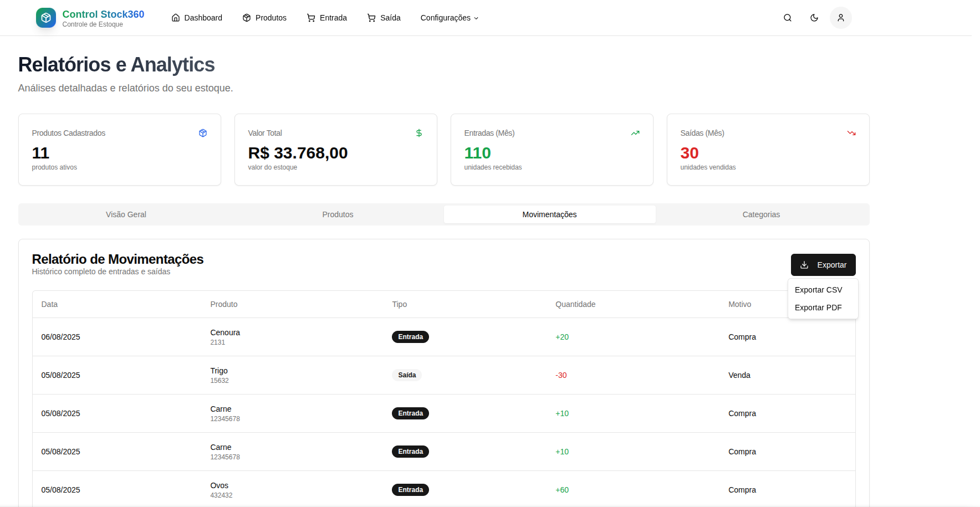Click the downward trend icon on Saídas card
Viewport: 980px width, 507px height.
click(851, 133)
